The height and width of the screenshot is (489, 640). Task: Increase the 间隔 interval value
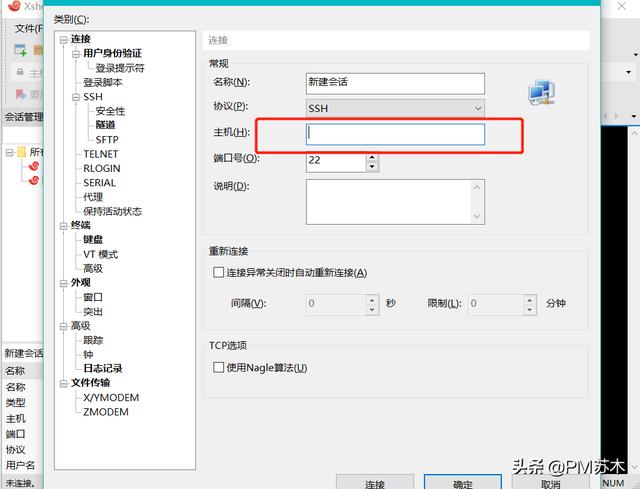coord(372,300)
